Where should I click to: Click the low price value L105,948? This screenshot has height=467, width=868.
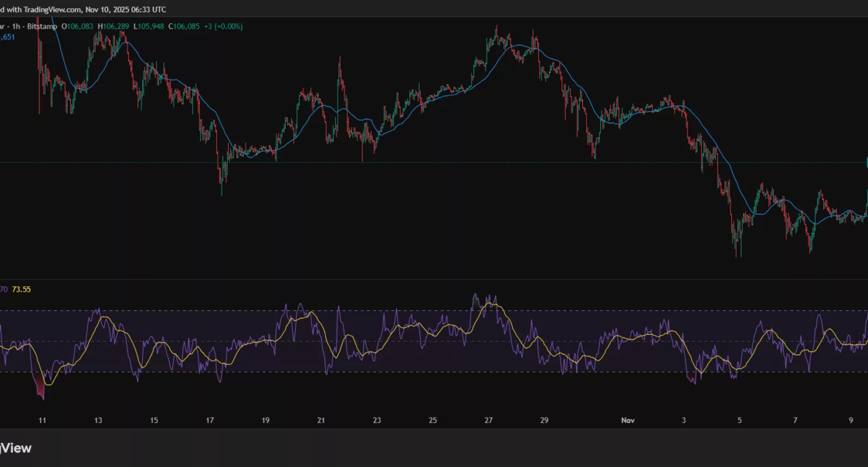149,27
